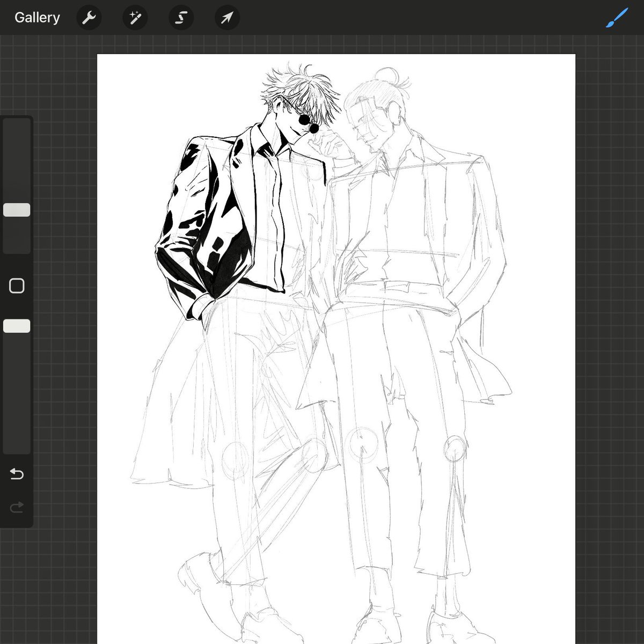
Task: Open the Brush Library via the blue brush icon
Action: pos(616,17)
